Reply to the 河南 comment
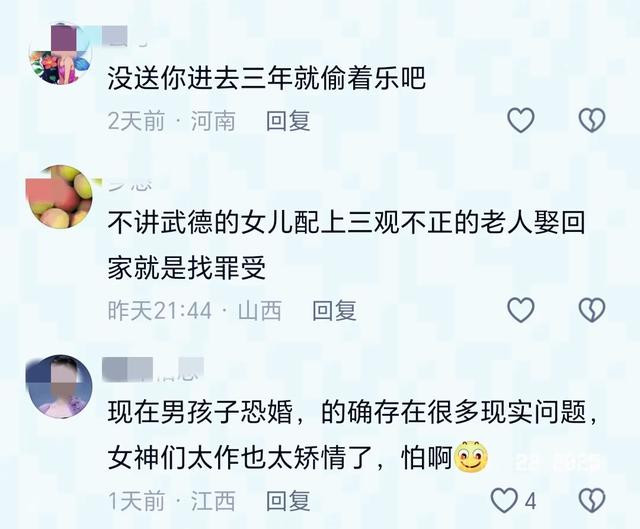 point(288,121)
